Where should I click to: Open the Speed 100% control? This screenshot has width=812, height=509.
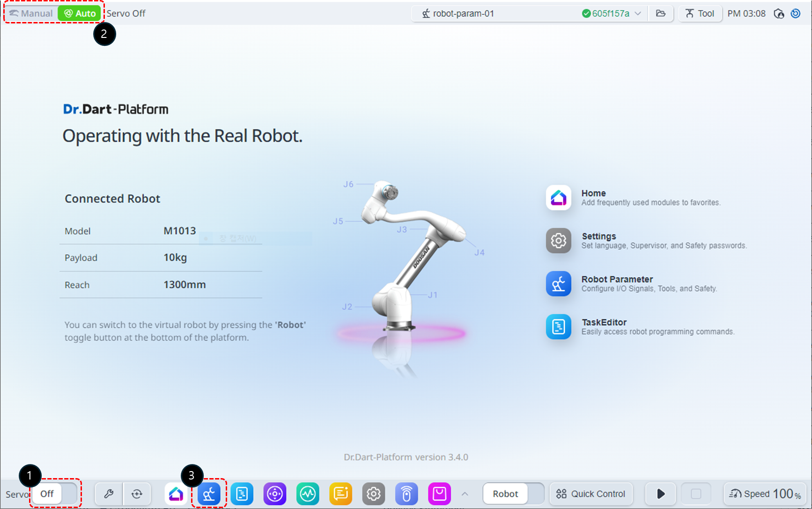pos(765,494)
